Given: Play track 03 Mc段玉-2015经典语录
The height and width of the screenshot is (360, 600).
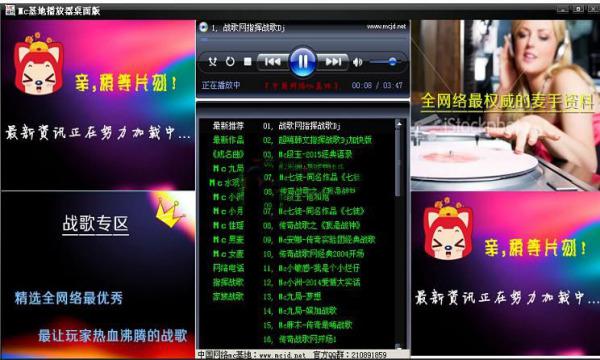Looking at the screenshot, I should point(307,154).
